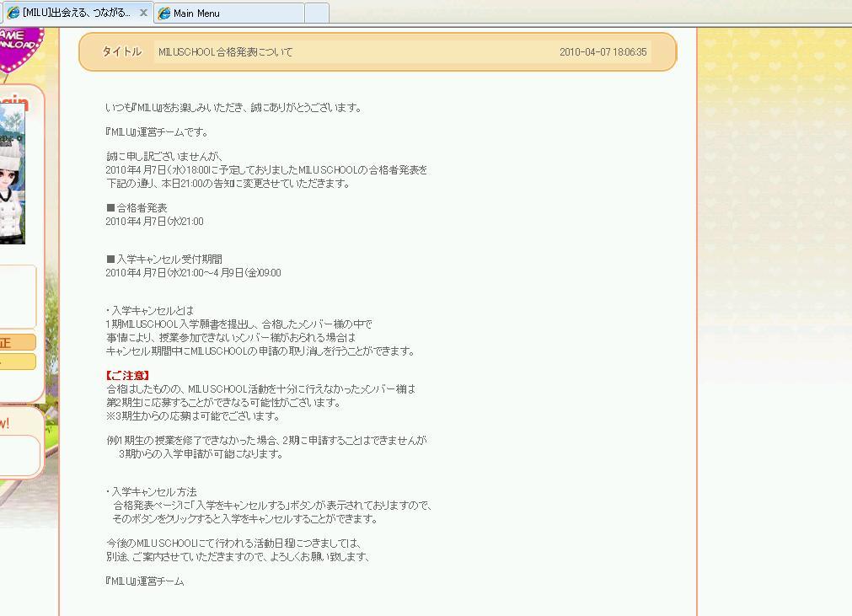Click the タイトル label in the header
The width and height of the screenshot is (852, 616).
pos(122,52)
